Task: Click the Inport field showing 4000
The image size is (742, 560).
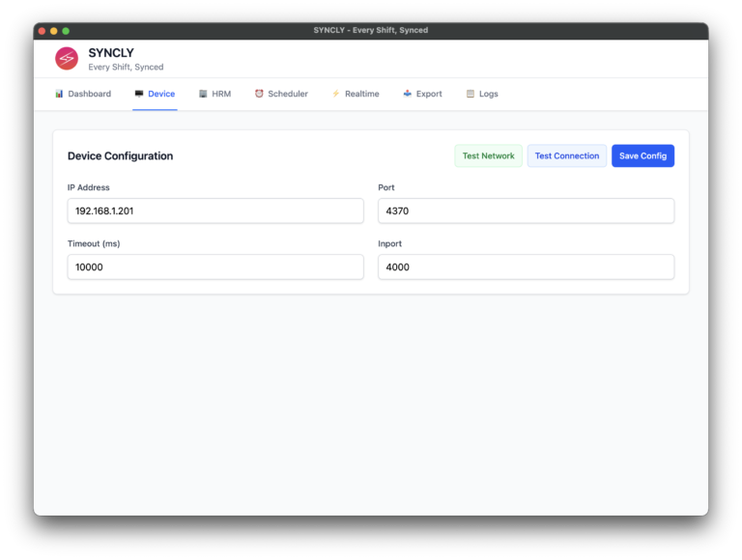Action: pyautogui.click(x=526, y=266)
